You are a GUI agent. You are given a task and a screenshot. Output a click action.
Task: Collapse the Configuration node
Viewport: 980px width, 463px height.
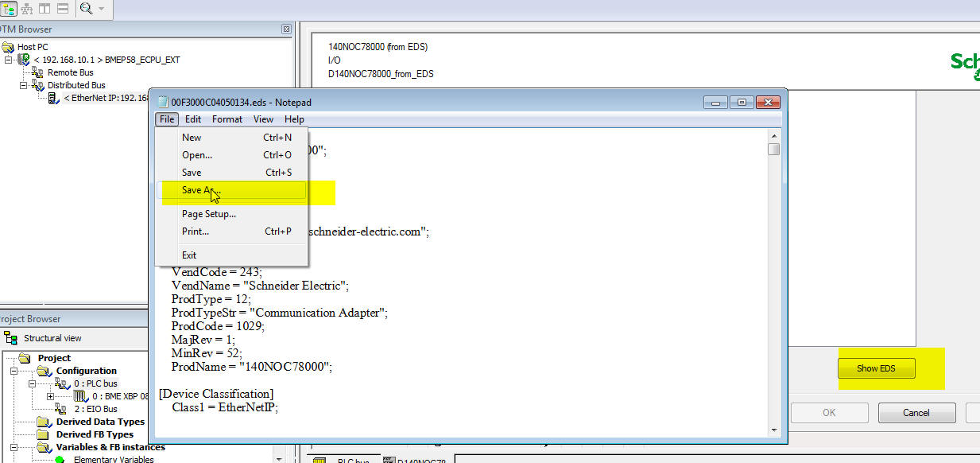[14, 371]
